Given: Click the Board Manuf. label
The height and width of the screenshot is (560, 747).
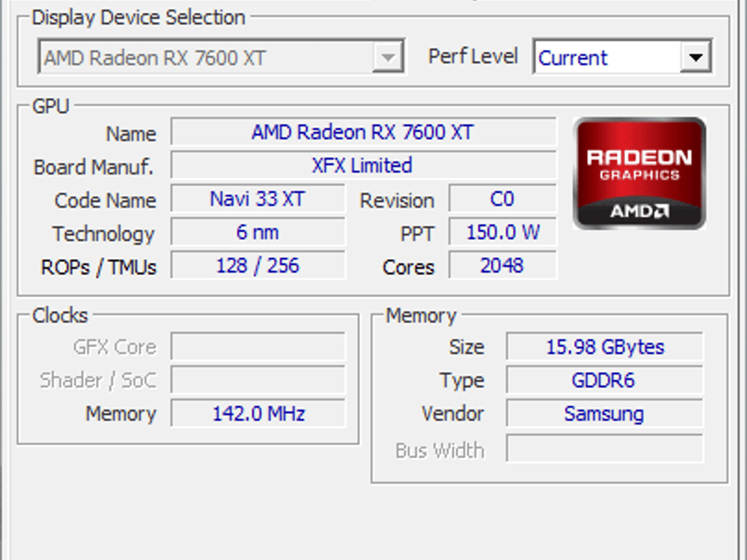Looking at the screenshot, I should click(93, 167).
